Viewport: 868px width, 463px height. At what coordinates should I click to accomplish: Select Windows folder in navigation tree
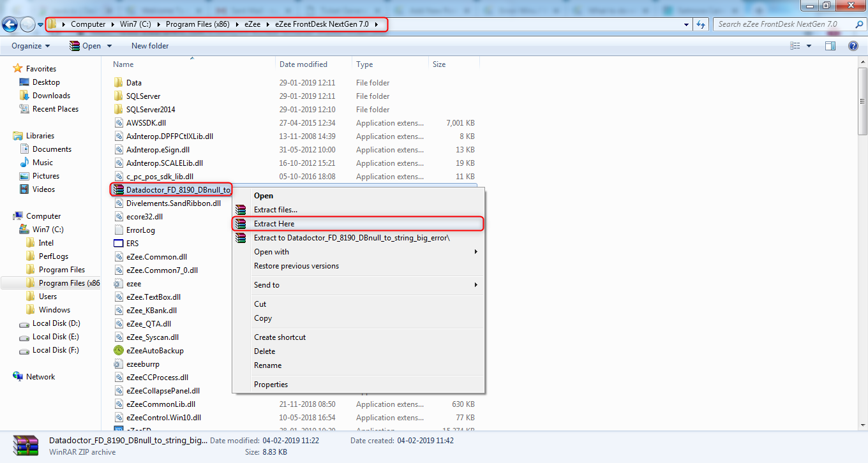coord(54,310)
